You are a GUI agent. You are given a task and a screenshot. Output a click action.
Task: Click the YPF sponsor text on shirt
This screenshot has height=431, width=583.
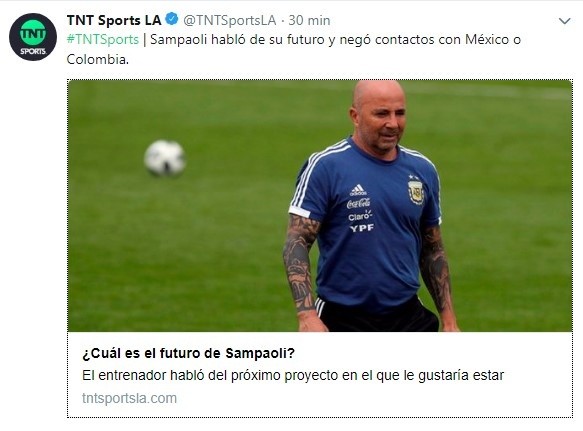(361, 228)
